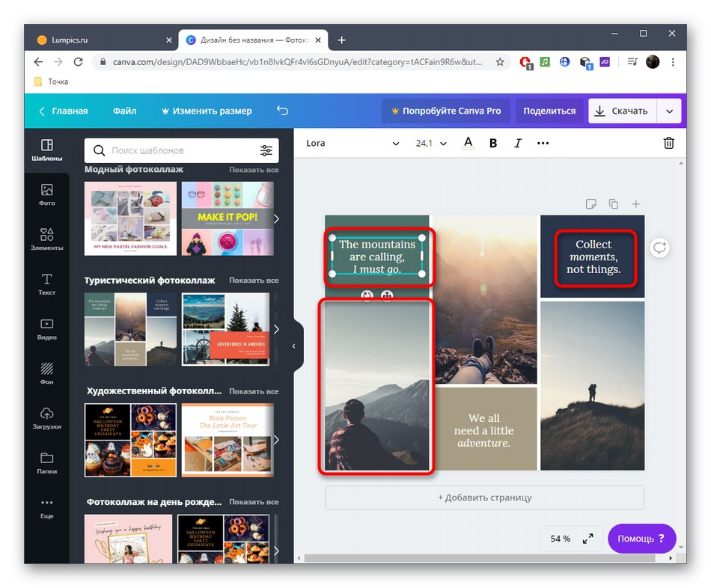Enter fullscreen presentation mode
Image resolution: width=711 pixels, height=588 pixels.
pyautogui.click(x=588, y=539)
